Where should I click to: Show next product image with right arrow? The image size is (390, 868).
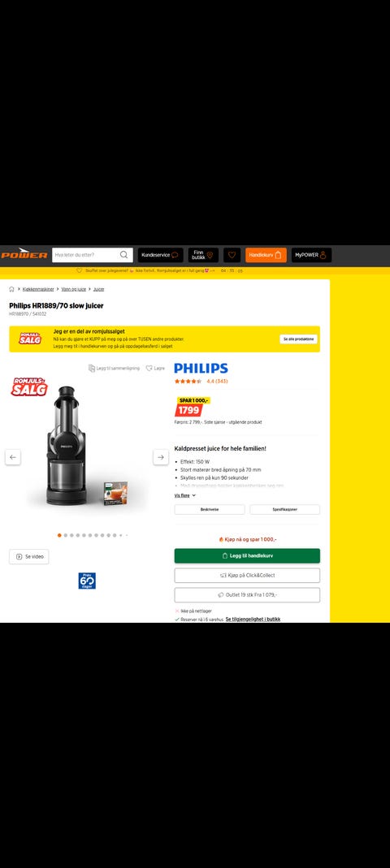[161, 457]
